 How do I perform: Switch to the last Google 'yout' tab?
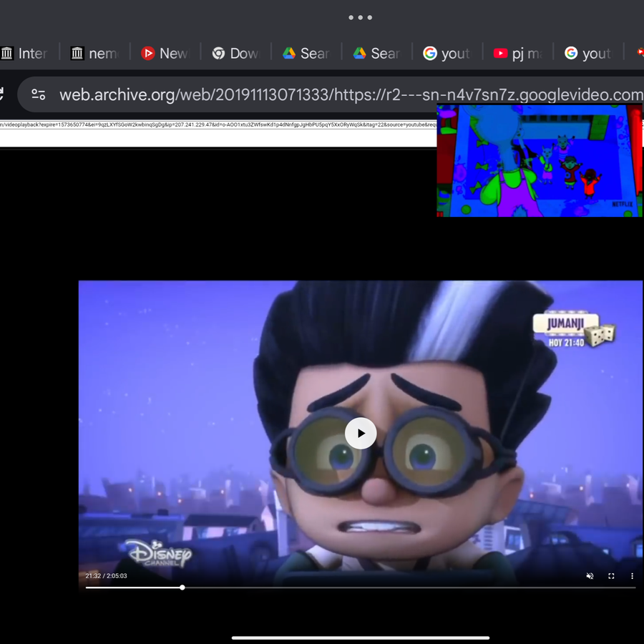click(589, 54)
